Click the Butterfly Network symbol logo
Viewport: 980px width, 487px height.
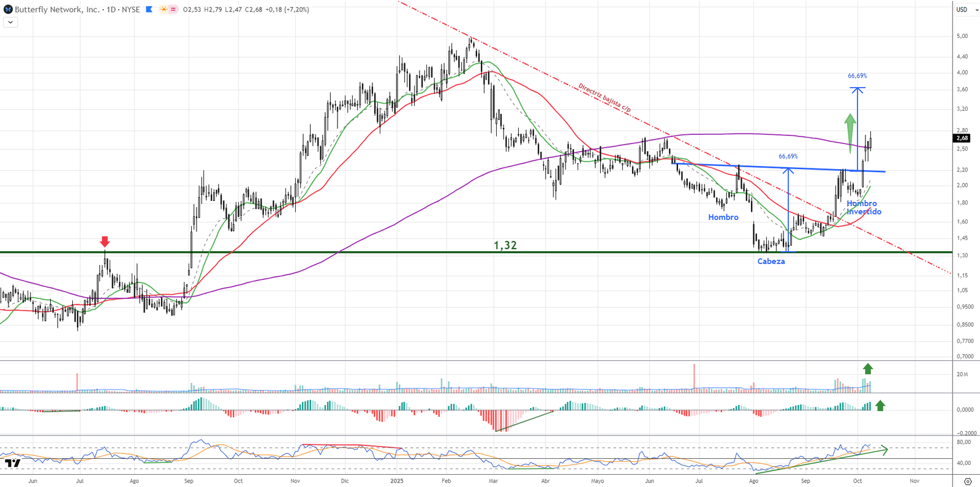click(8, 9)
